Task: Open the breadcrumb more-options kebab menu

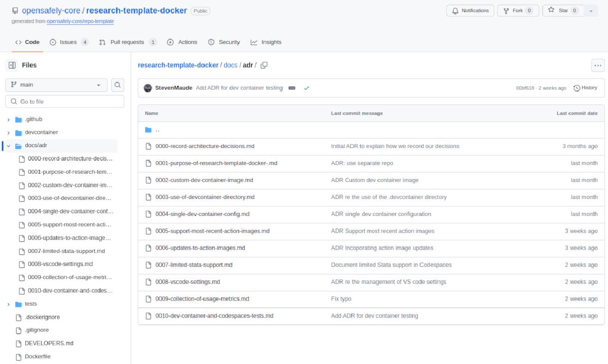Action: (597, 65)
